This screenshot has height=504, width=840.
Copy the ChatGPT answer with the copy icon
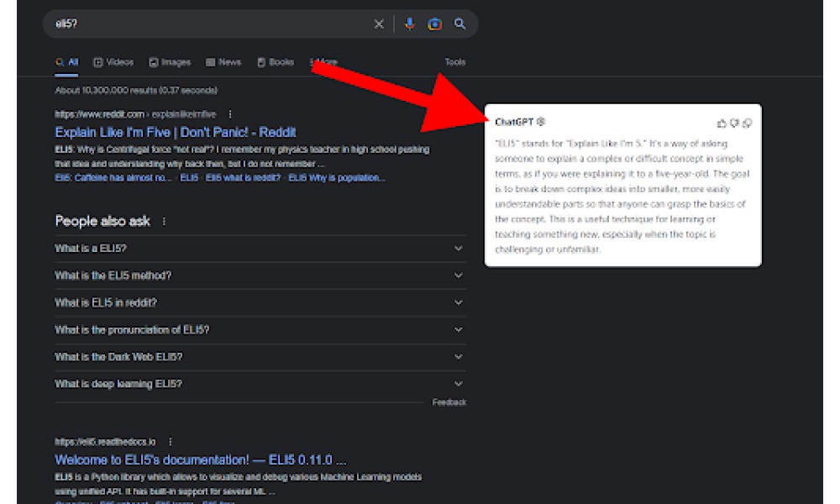coord(748,123)
